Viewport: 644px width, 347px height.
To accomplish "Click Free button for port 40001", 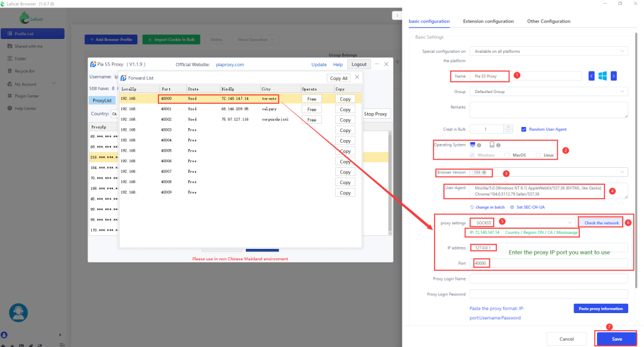I will [x=312, y=109].
